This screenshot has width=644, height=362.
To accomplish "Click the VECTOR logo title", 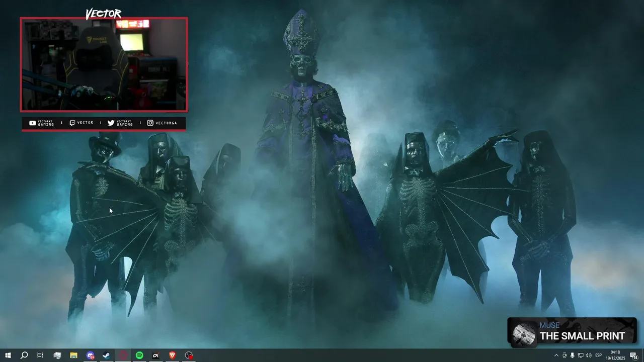I will pyautogui.click(x=103, y=14).
